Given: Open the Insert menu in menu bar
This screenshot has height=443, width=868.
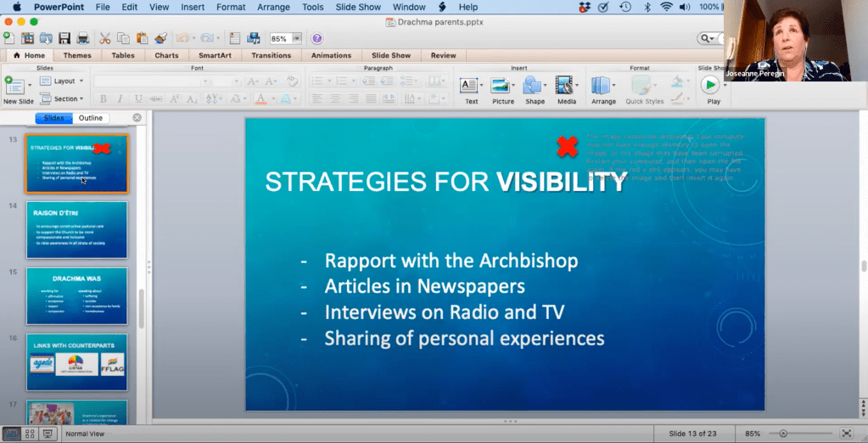Looking at the screenshot, I should tap(193, 7).
